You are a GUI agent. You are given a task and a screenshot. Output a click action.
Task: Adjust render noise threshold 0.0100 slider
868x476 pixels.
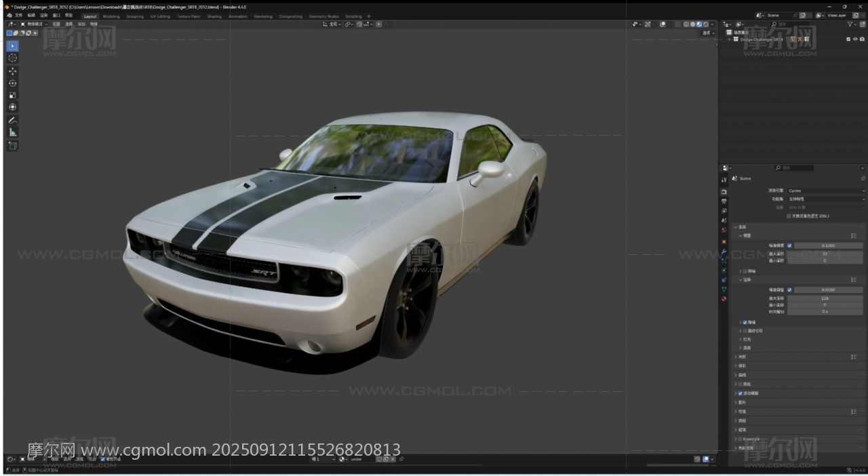pos(828,290)
